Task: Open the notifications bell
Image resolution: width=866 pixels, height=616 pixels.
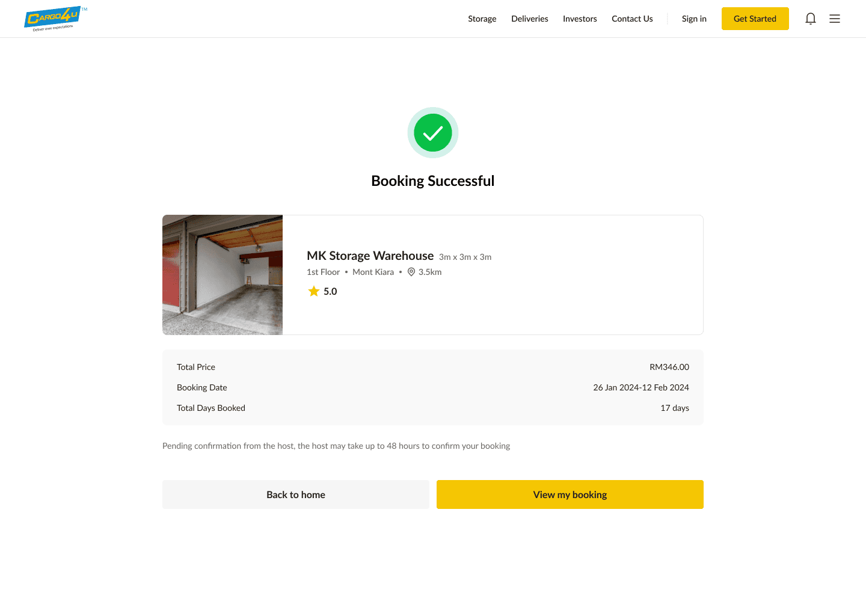Action: (x=811, y=19)
